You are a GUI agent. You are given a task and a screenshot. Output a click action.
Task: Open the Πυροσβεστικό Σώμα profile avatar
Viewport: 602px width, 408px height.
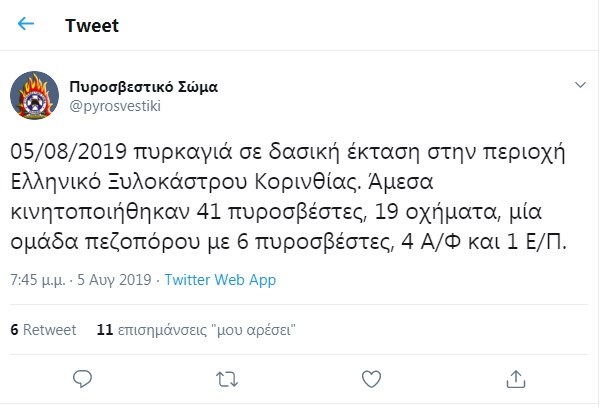pos(35,95)
